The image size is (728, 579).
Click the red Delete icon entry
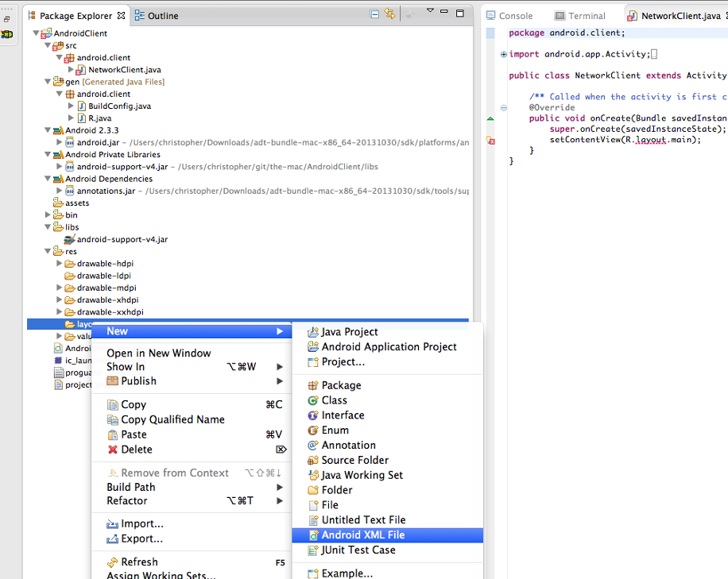192,449
